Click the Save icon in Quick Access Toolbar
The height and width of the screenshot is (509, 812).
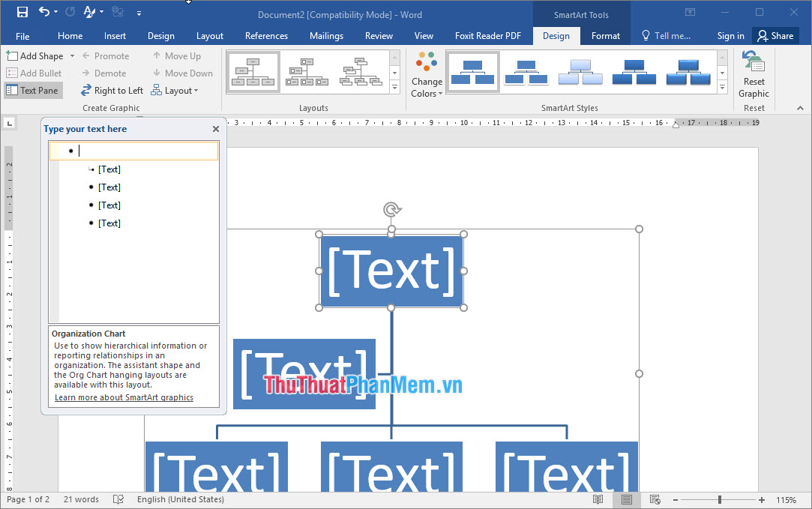21,10
